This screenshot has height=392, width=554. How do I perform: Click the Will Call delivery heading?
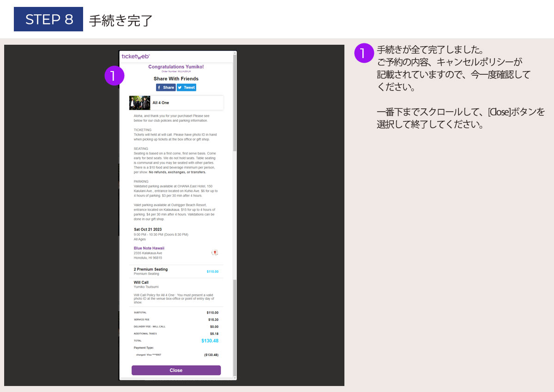(x=141, y=282)
